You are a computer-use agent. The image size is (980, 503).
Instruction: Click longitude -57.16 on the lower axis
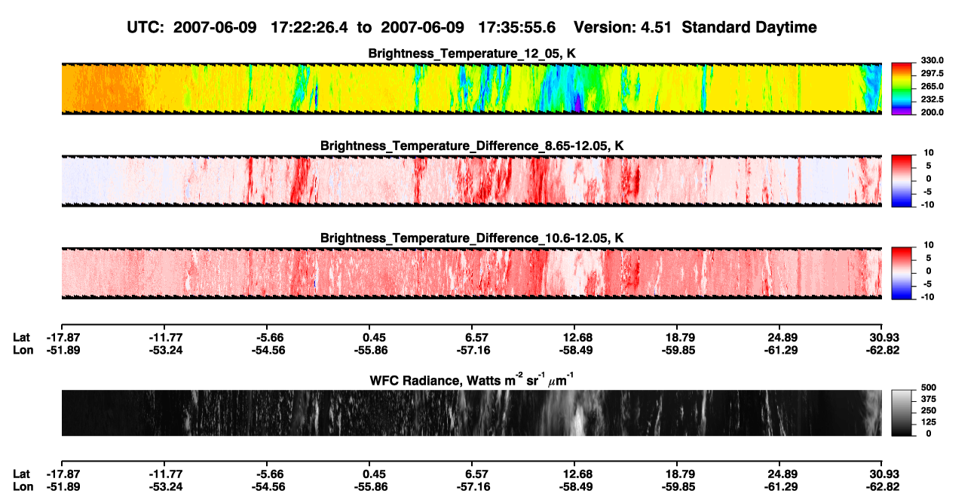473,487
